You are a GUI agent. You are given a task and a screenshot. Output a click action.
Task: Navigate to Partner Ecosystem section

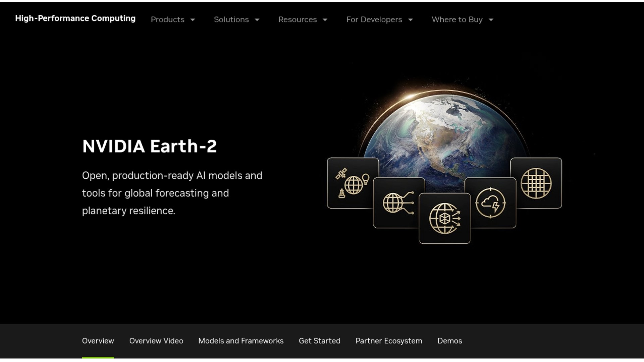pos(389,341)
